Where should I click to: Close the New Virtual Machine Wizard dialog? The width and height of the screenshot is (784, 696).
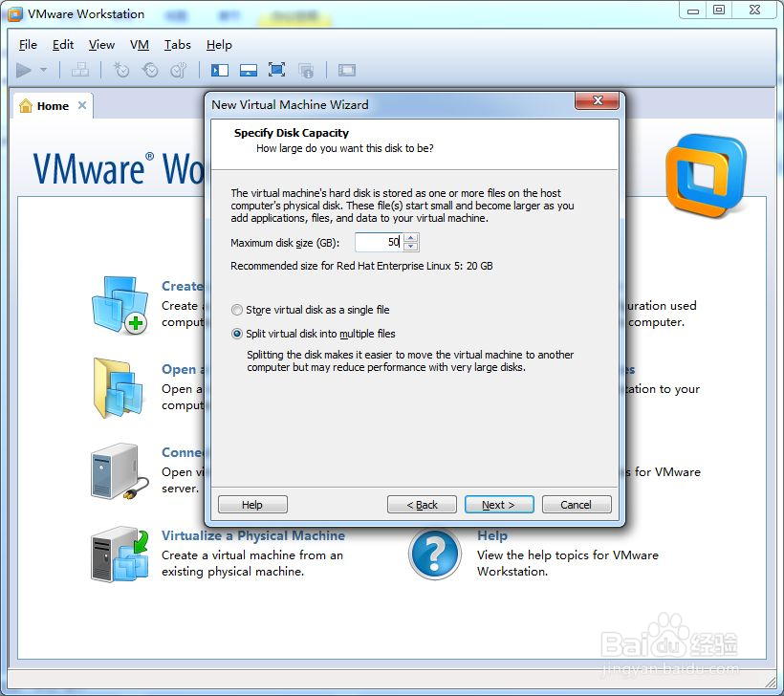click(x=597, y=100)
